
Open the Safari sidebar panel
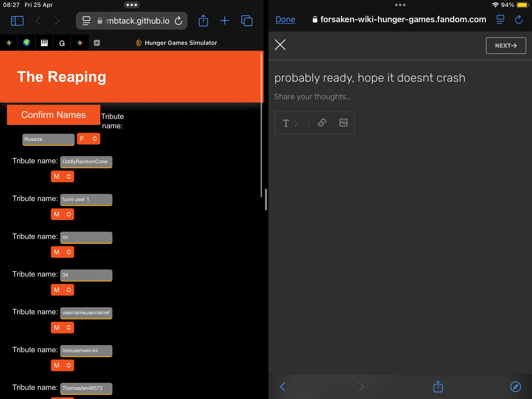17,21
